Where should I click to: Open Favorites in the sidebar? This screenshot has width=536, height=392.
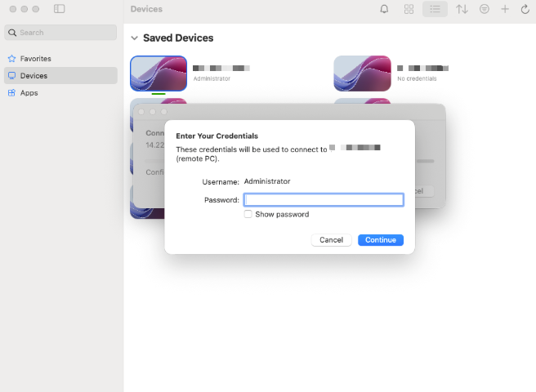[x=35, y=59]
